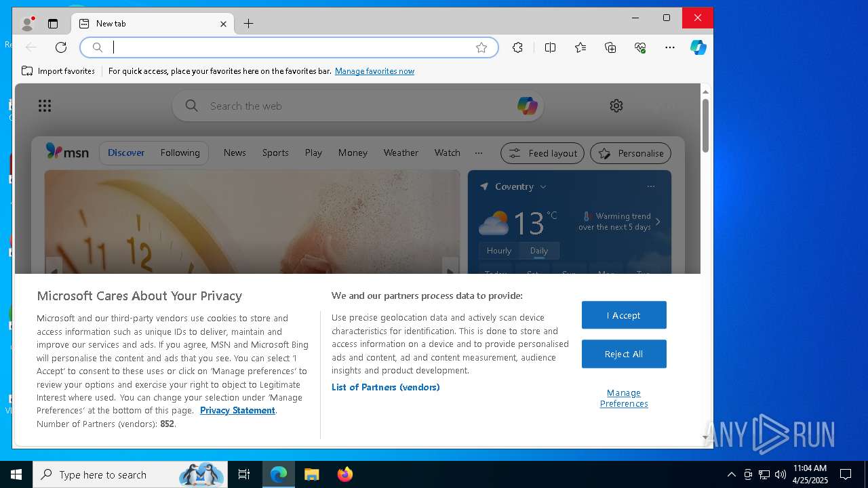The width and height of the screenshot is (868, 488).
Task: Open Task View on taskbar
Action: tap(244, 474)
